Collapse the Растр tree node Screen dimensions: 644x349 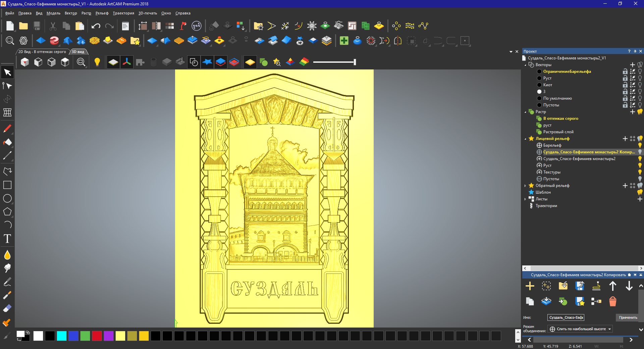coord(525,112)
